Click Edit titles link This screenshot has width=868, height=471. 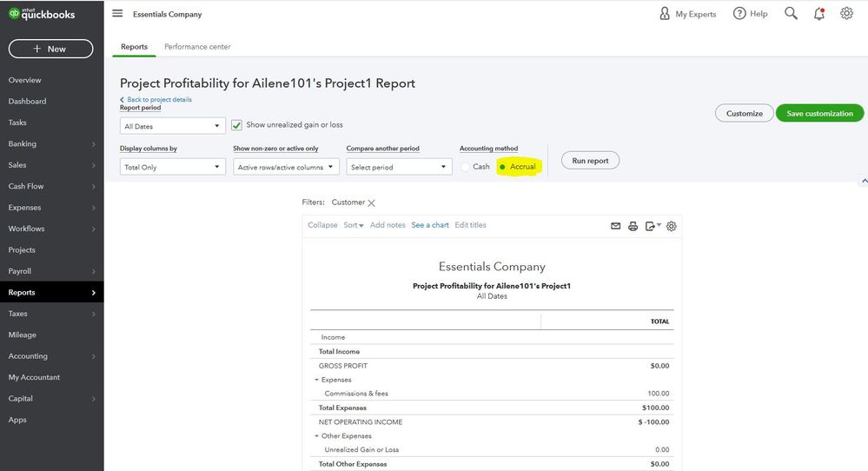(471, 225)
